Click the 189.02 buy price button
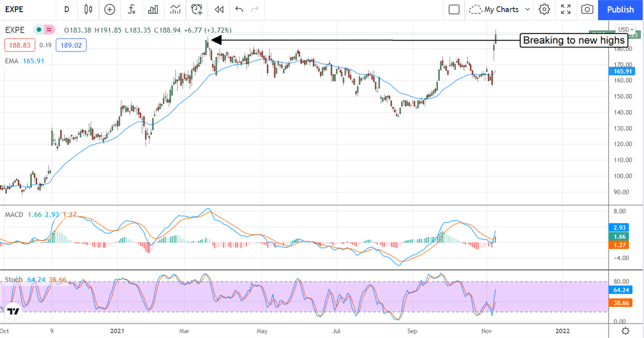 71,46
